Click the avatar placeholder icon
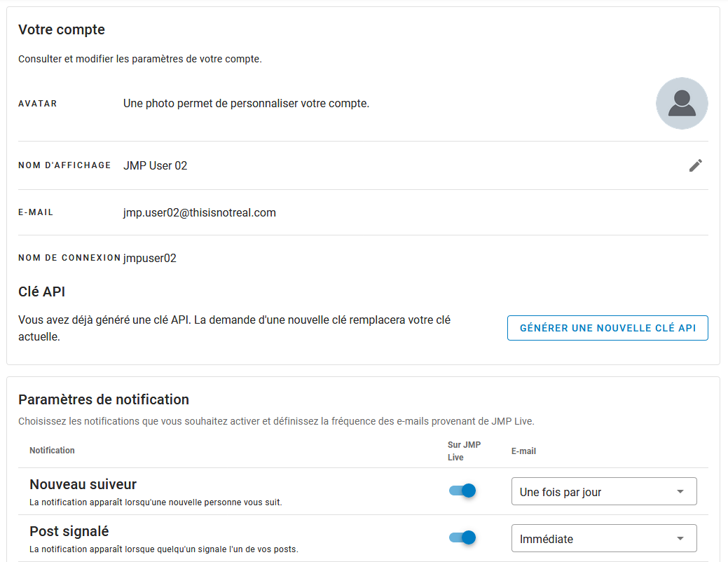 click(x=681, y=103)
